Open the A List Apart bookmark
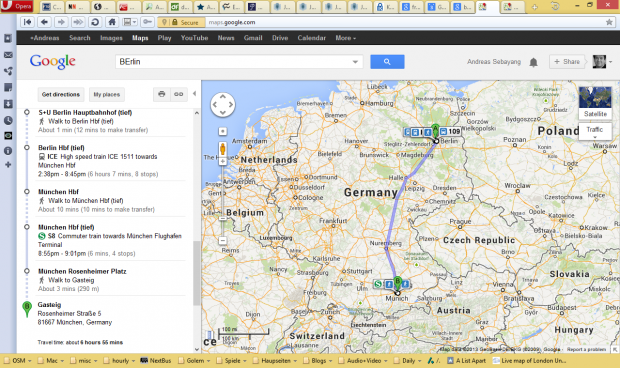 467,360
